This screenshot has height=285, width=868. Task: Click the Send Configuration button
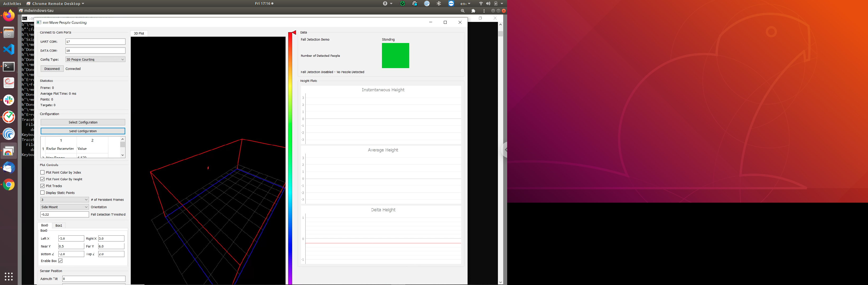click(83, 131)
